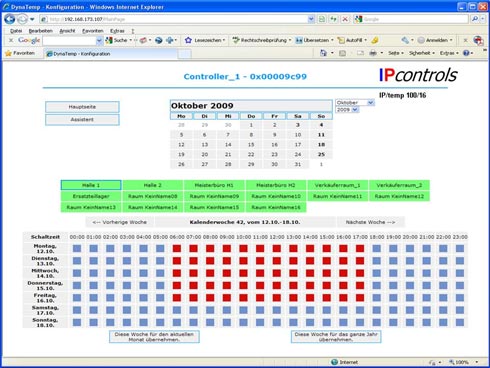Open the Sicherheit command bar dropdown
The height and width of the screenshot is (368, 490).
[x=422, y=53]
